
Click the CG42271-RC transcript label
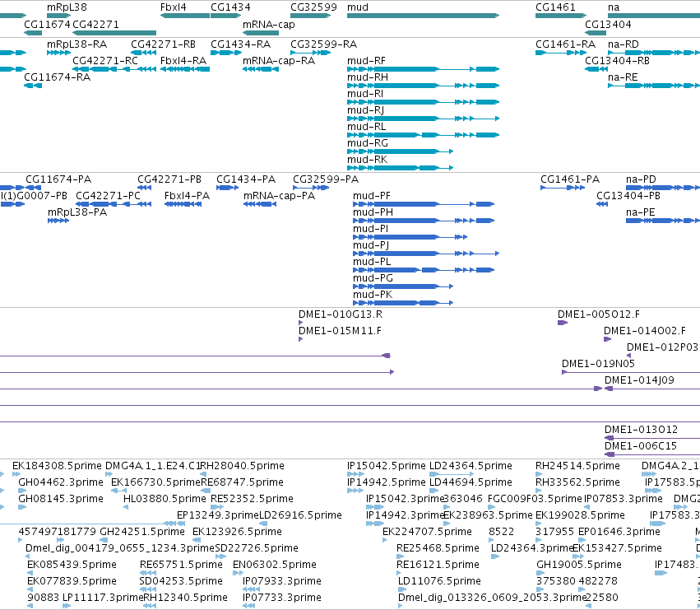click(x=105, y=61)
